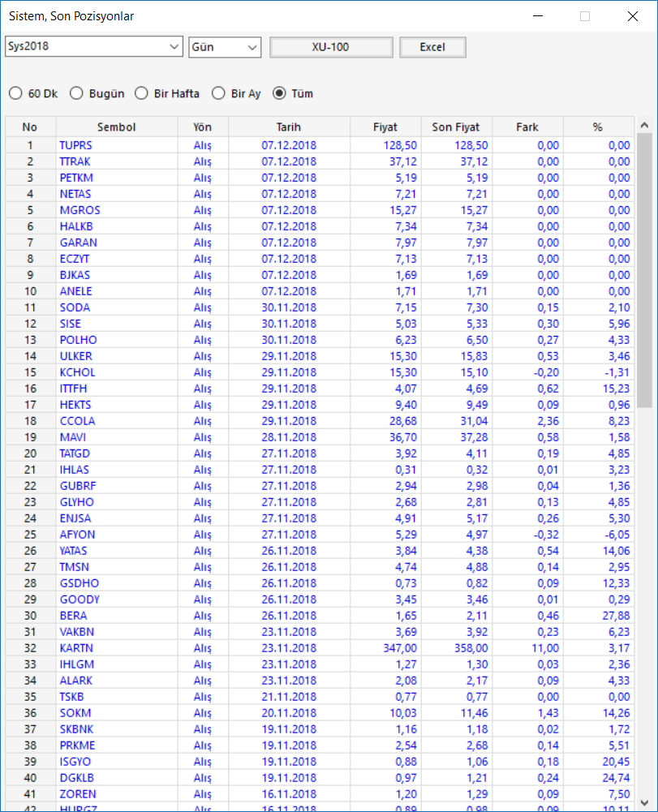Click the vertical scrollbar thumb

click(644, 270)
